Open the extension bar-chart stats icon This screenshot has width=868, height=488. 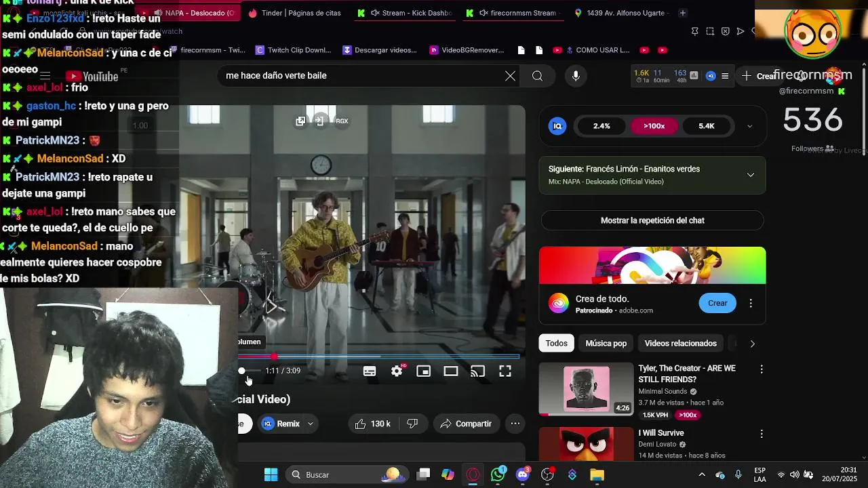coord(694,76)
